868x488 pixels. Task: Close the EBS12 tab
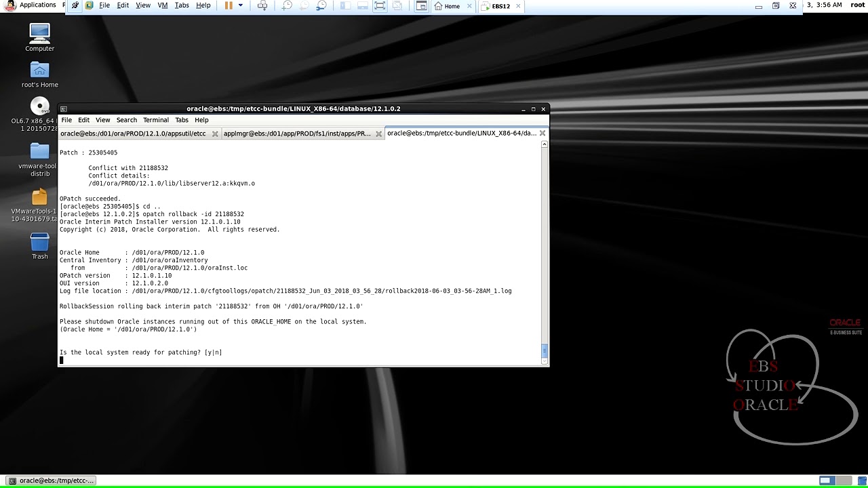coord(519,6)
